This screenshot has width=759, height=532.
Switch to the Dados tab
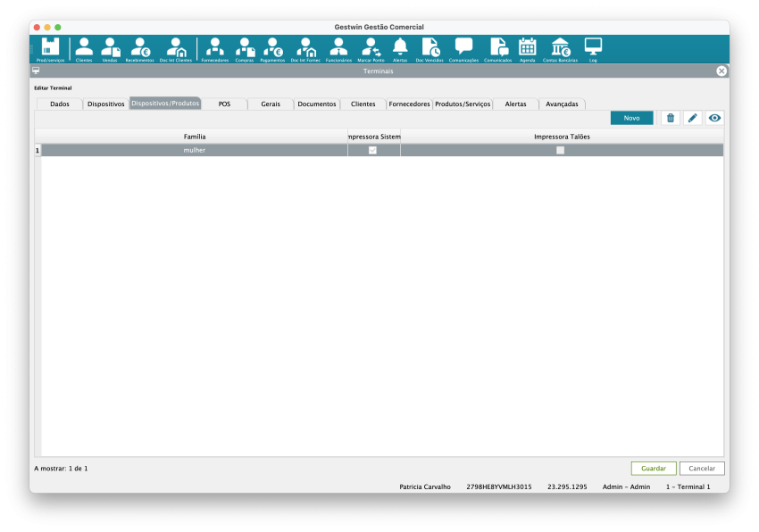pos(60,104)
